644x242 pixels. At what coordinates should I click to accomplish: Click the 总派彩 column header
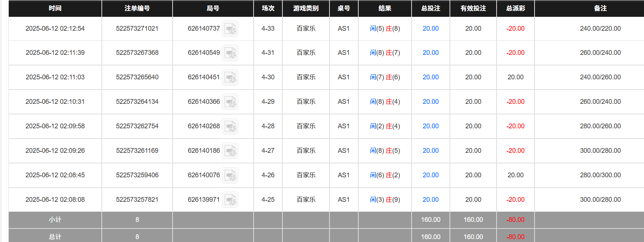pyautogui.click(x=515, y=8)
